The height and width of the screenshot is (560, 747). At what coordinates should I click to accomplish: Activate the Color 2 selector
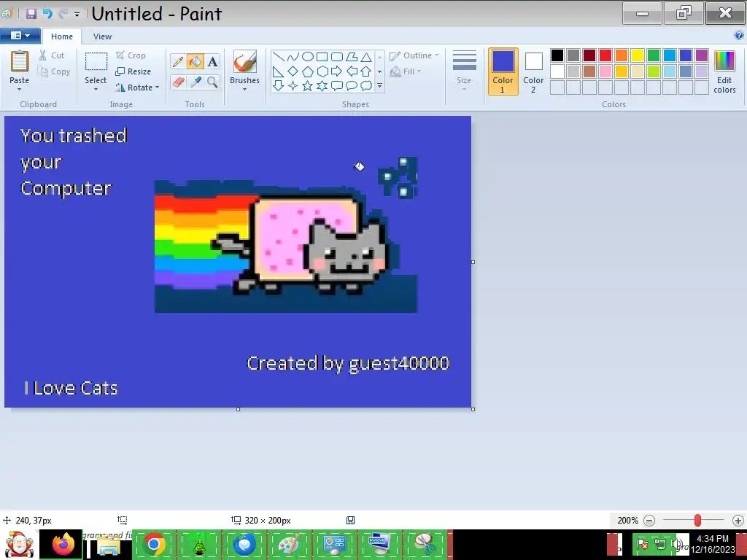point(533,71)
